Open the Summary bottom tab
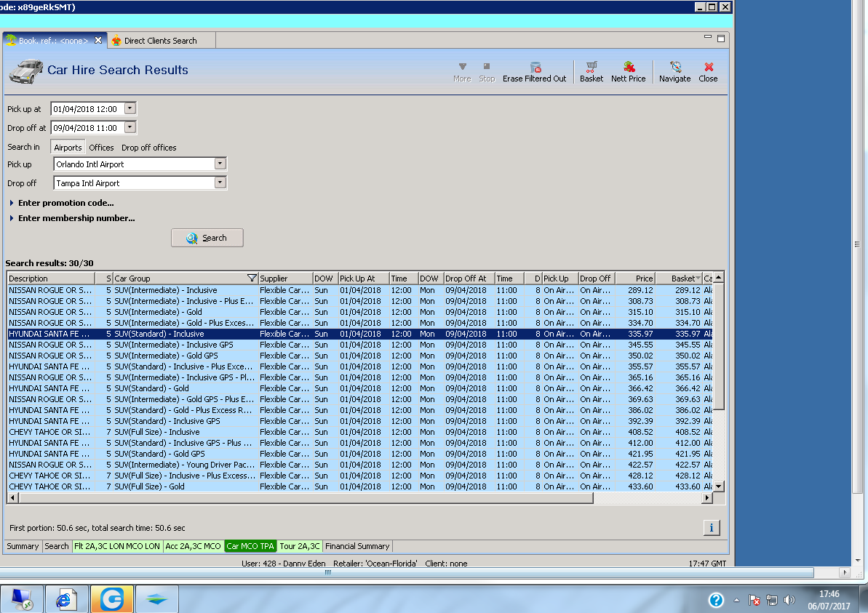 click(x=23, y=546)
